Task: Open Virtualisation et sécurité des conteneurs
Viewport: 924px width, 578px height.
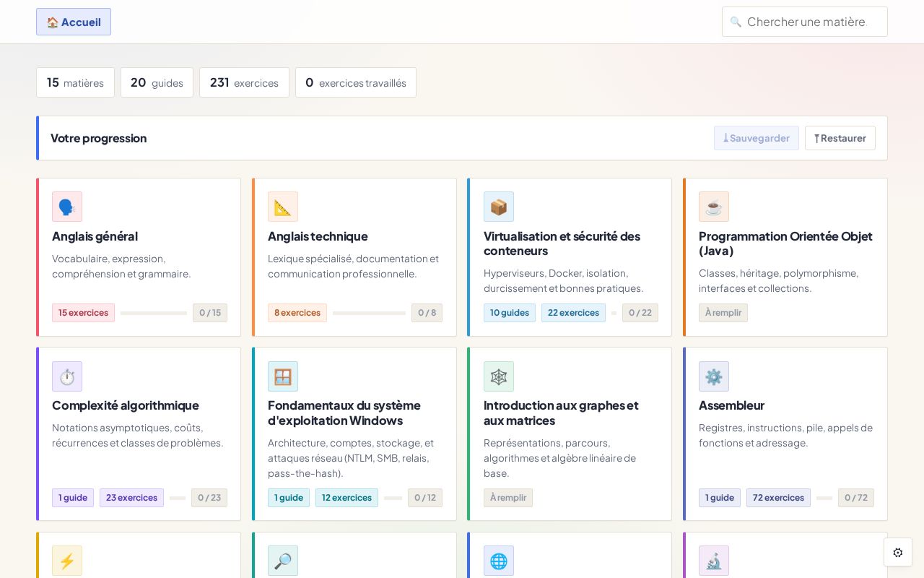Action: [x=562, y=243]
